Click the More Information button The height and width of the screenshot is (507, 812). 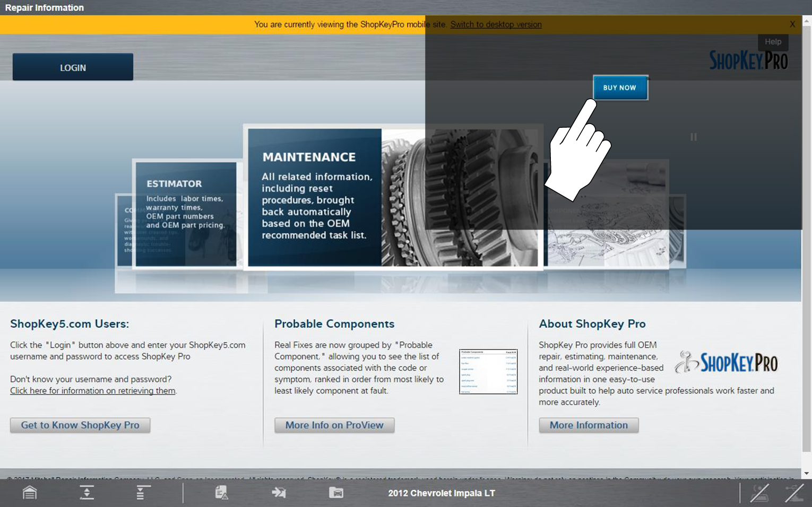(x=589, y=425)
